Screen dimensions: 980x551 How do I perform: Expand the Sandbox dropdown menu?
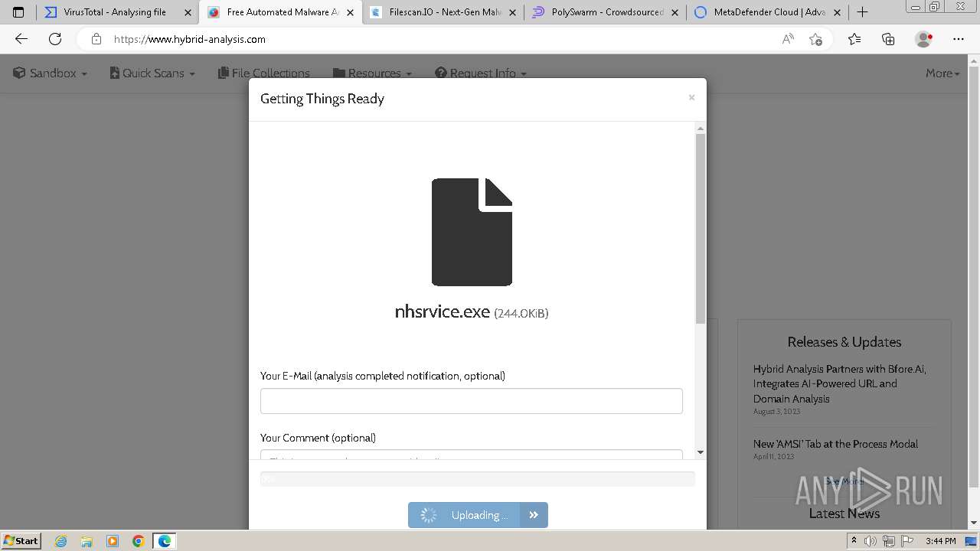pyautogui.click(x=51, y=73)
